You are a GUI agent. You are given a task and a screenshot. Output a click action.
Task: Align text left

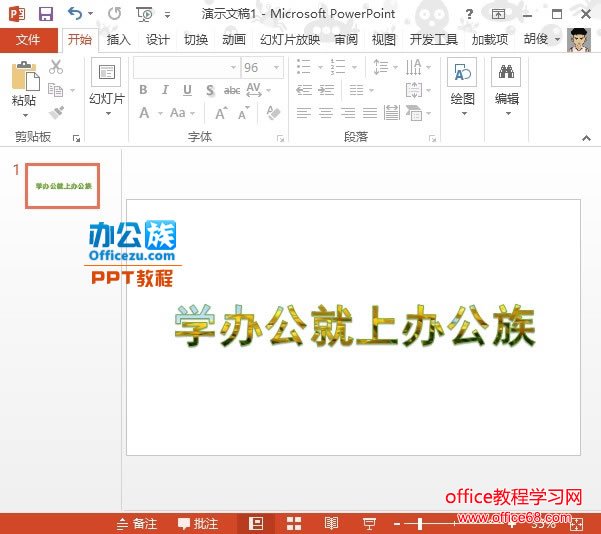(x=304, y=113)
